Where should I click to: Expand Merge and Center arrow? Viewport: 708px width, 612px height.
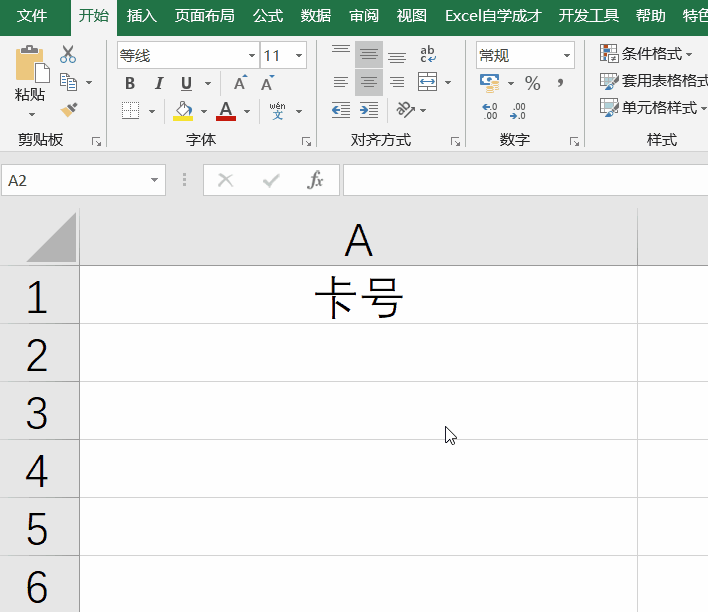[448, 83]
